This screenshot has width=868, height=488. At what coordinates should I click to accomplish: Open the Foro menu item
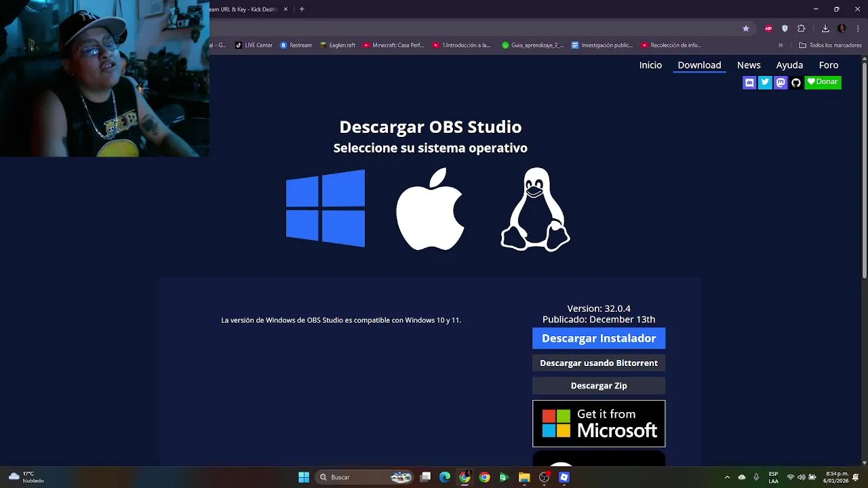tap(829, 65)
